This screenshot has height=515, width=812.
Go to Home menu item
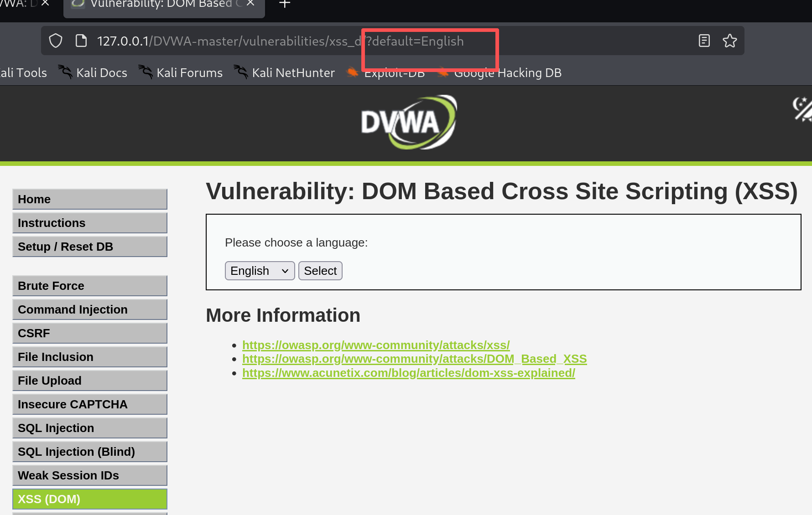tap(90, 199)
